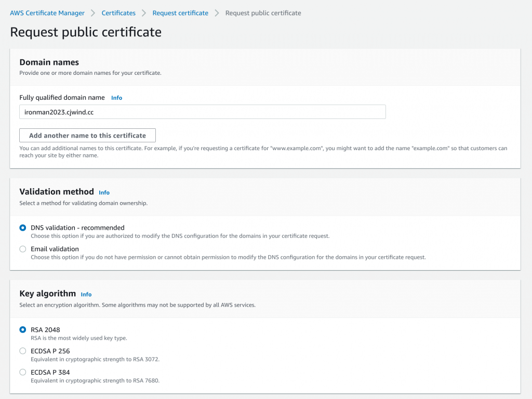
Task: Click the Validation method section heading
Action: click(57, 192)
